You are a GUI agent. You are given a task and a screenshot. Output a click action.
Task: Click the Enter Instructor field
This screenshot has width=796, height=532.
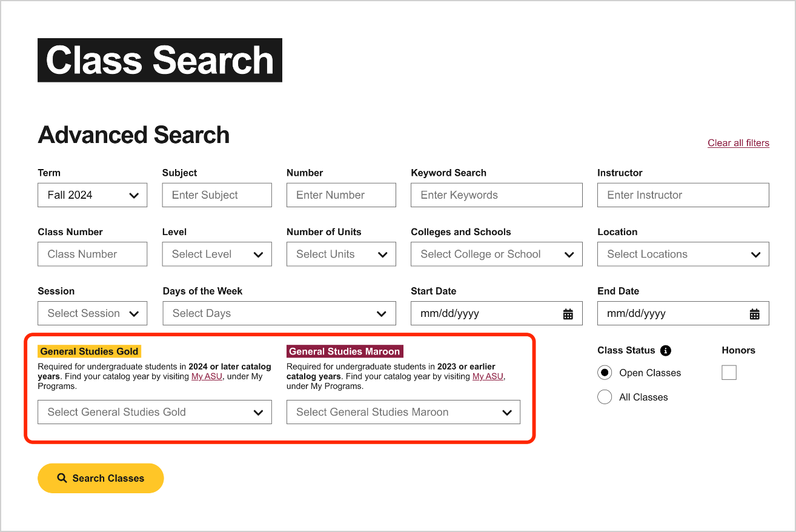[683, 195]
